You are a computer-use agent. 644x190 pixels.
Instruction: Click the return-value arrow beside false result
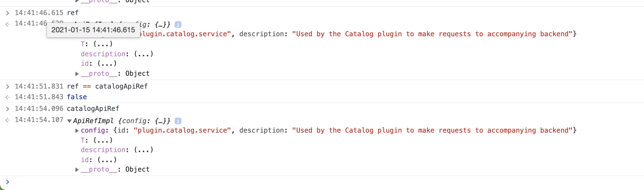[x=7, y=97]
